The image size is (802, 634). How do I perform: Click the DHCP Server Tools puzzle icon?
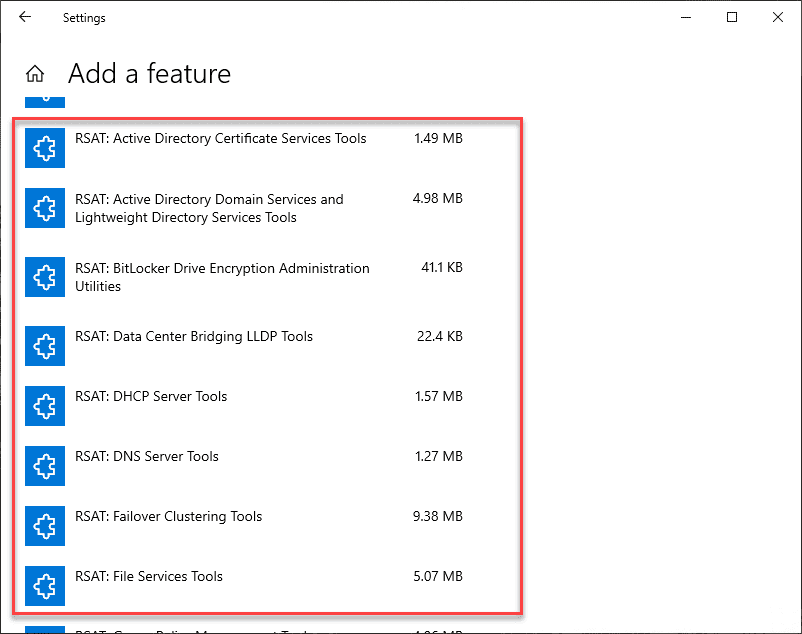pos(45,406)
